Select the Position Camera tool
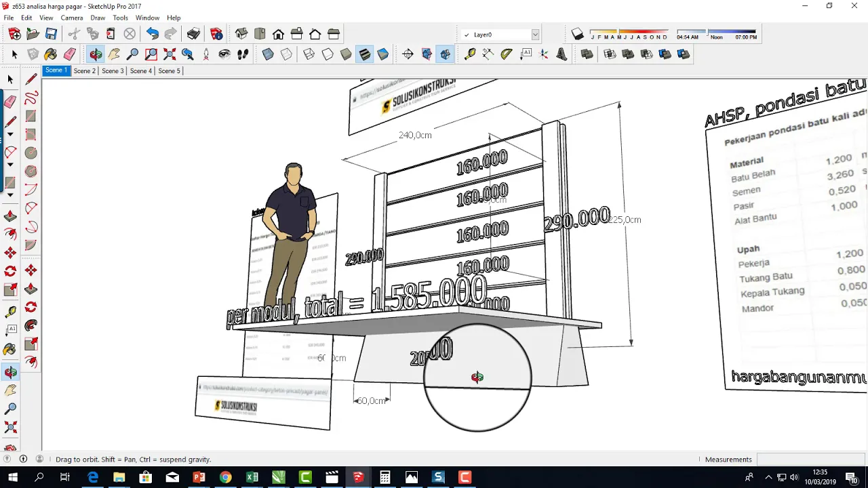Viewport: 868px width, 488px height. tap(206, 54)
